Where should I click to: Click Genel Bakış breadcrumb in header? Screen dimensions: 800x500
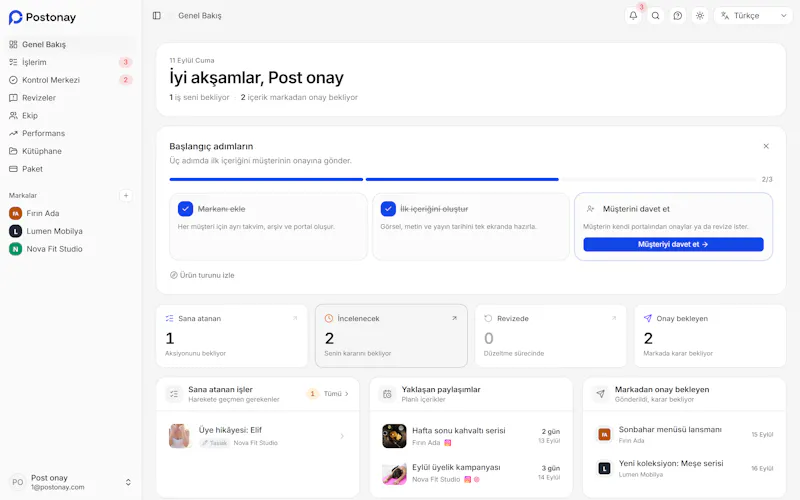200,16
